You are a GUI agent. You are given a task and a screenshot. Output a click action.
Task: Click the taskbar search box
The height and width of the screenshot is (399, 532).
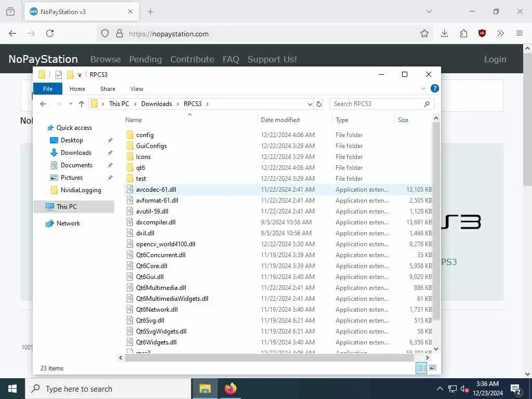point(108,389)
